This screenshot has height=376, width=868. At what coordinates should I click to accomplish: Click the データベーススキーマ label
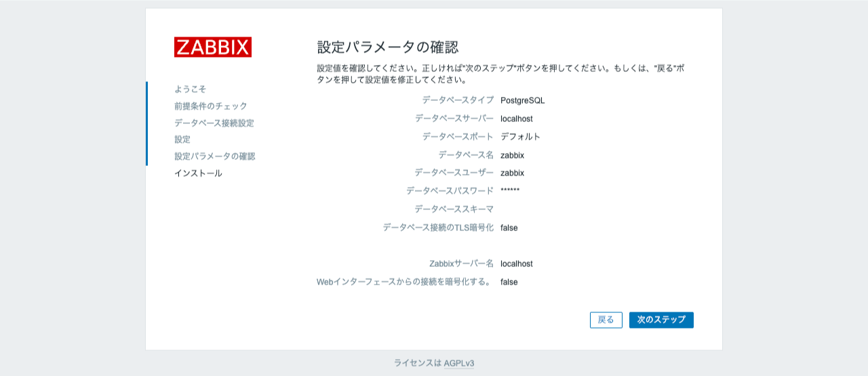click(x=454, y=209)
